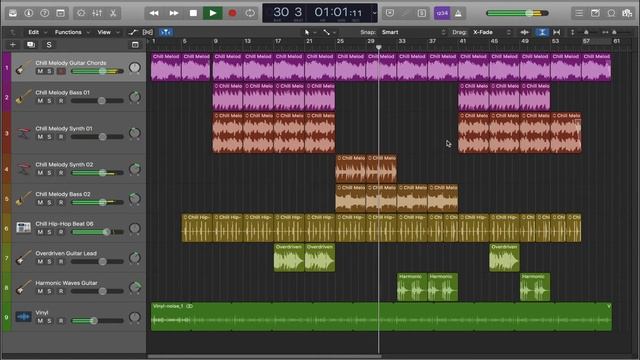Click bar 41 on the ruler
Viewport: 640px width, 360px height.
(462, 41)
